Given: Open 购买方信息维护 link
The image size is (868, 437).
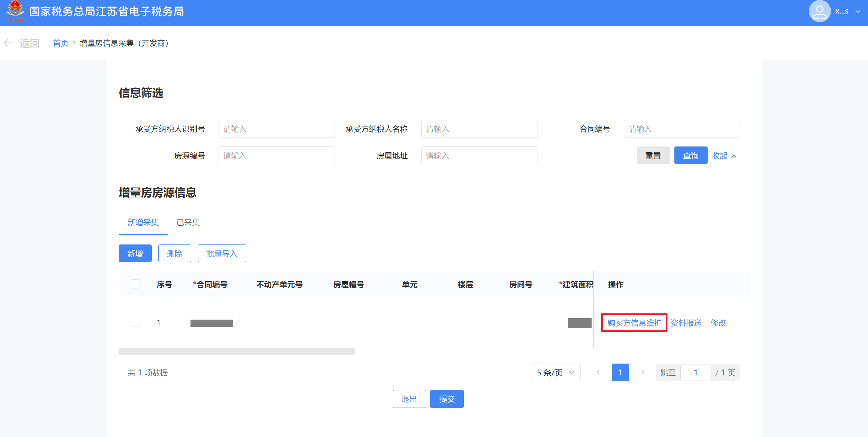Looking at the screenshot, I should [x=634, y=323].
